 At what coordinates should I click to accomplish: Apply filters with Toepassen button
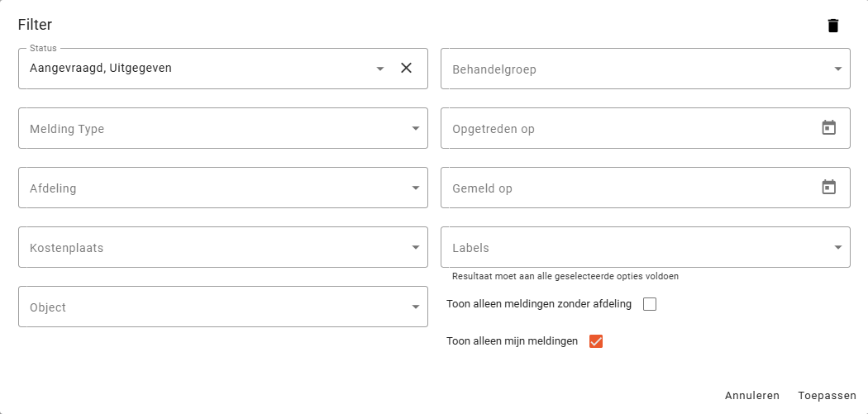click(x=827, y=396)
